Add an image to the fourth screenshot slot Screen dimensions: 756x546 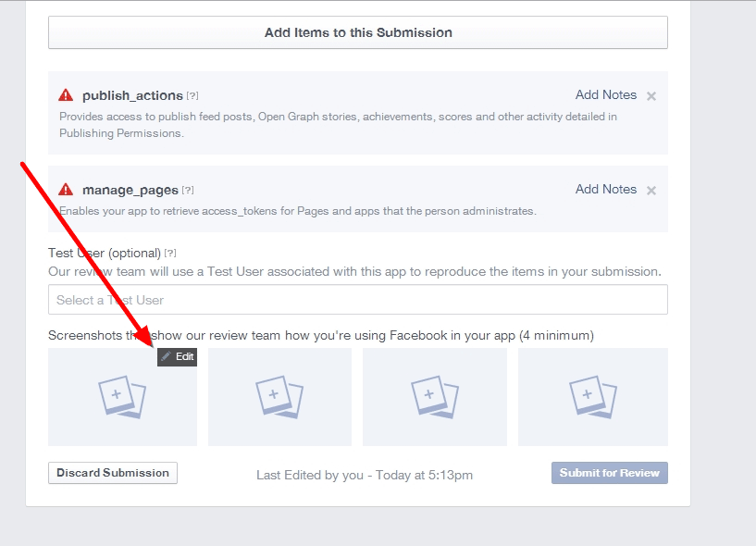click(593, 397)
